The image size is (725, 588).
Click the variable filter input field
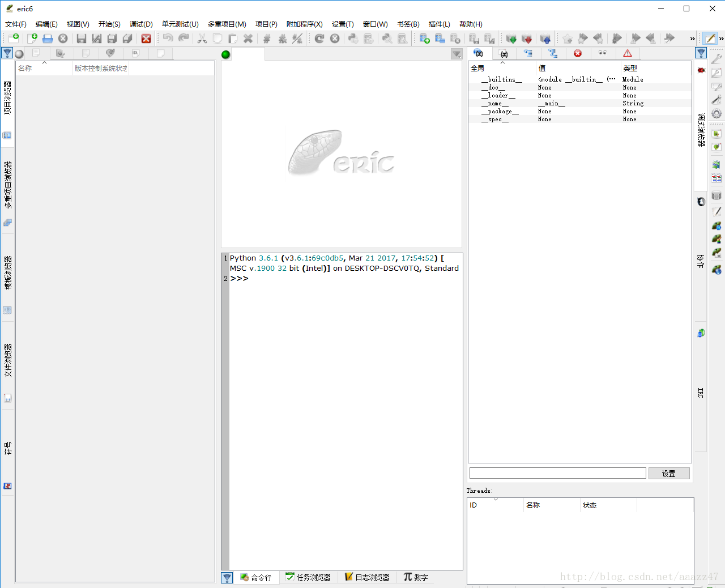pyautogui.click(x=557, y=473)
